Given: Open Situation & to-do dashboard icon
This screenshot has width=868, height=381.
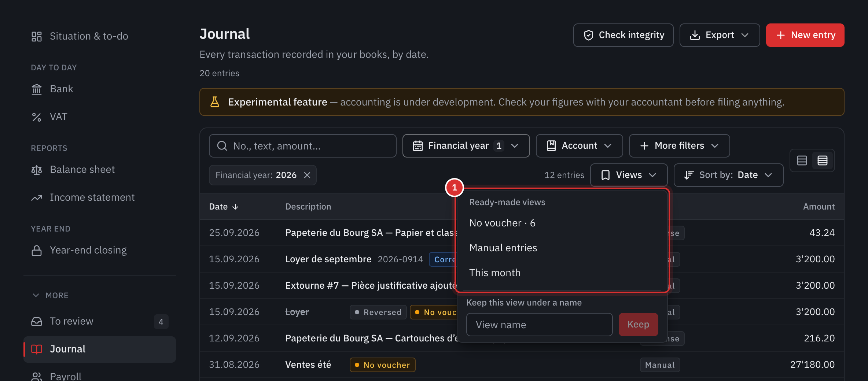Looking at the screenshot, I should (37, 36).
